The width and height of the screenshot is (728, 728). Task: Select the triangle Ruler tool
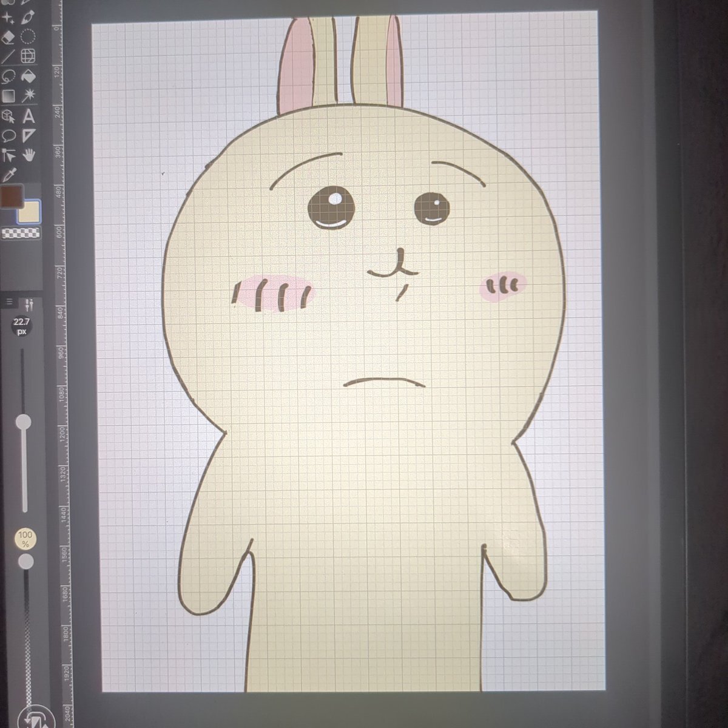coord(28,135)
